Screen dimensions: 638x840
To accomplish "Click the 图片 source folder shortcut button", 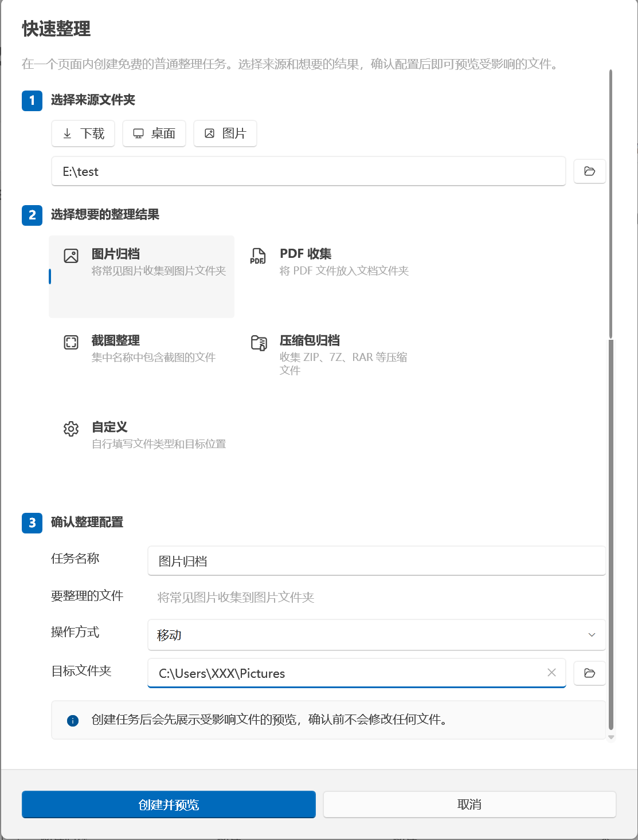I will click(x=225, y=134).
